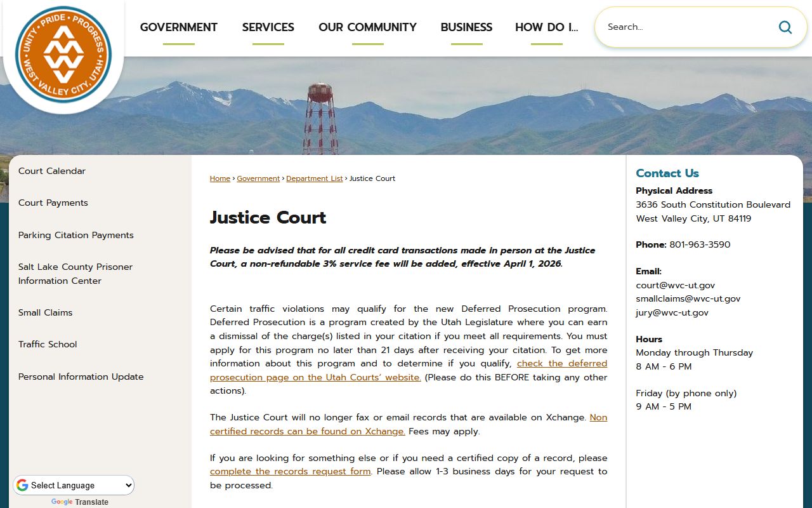812x508 pixels.
Task: Open the Our Community menu
Action: click(x=367, y=27)
